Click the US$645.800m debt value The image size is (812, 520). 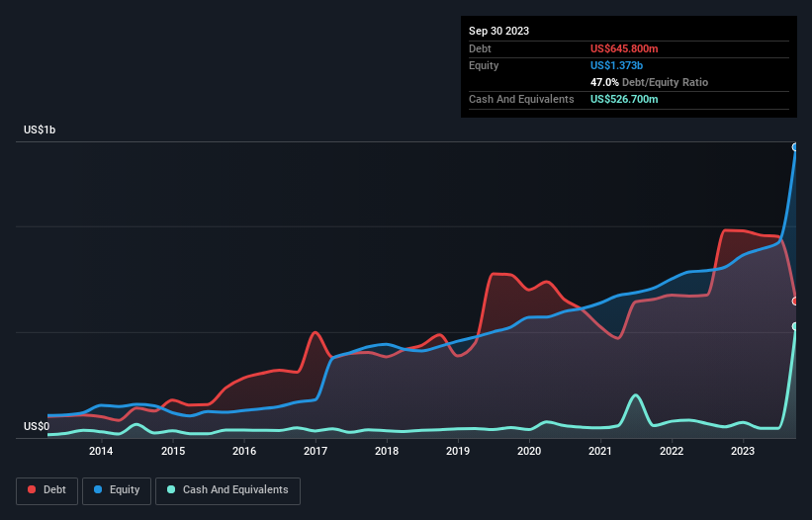[x=624, y=48]
